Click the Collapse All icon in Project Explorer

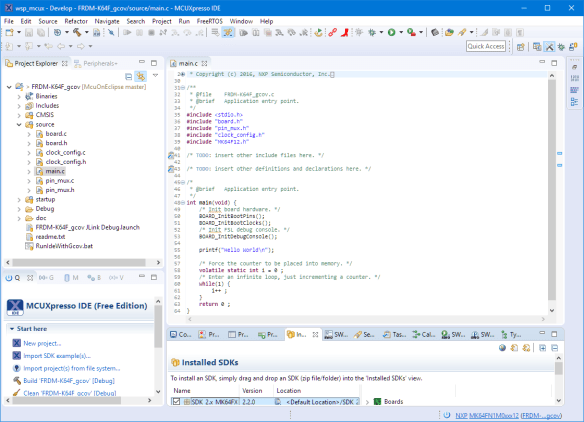pyautogui.click(x=128, y=76)
